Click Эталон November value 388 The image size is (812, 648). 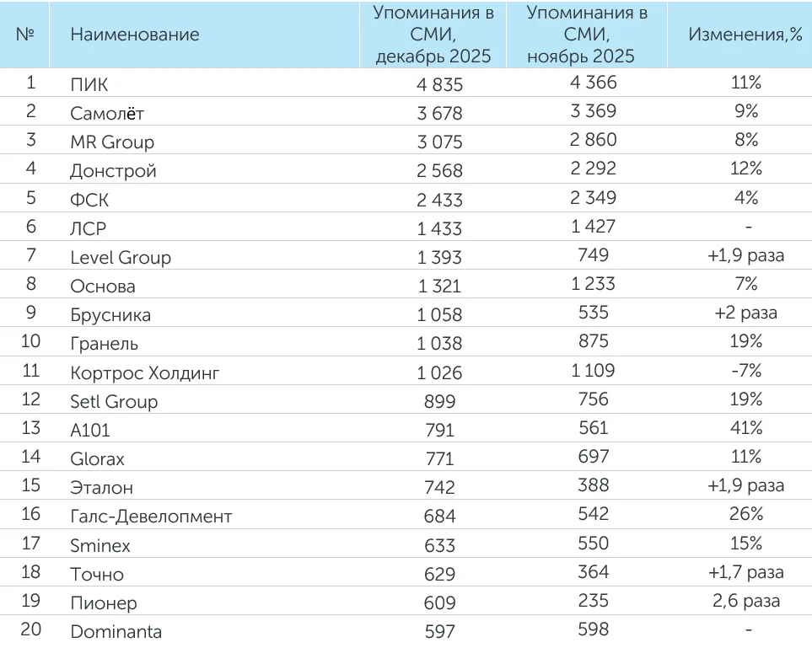point(594,485)
